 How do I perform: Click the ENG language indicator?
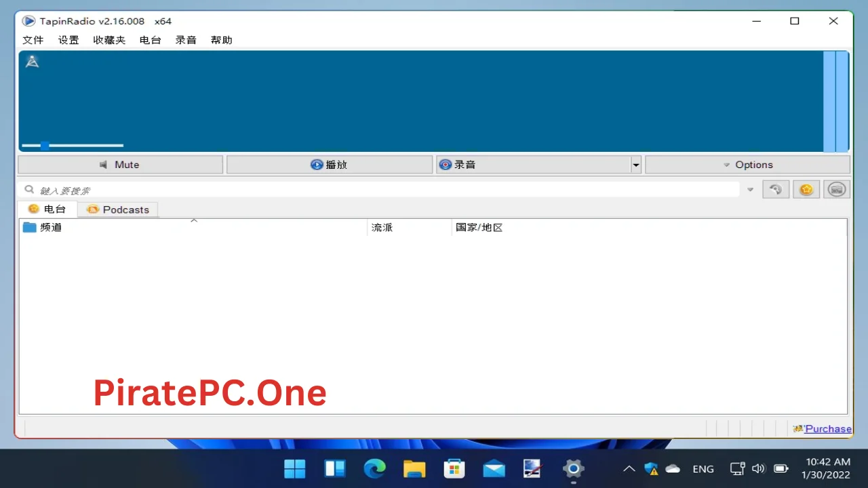[703, 468]
